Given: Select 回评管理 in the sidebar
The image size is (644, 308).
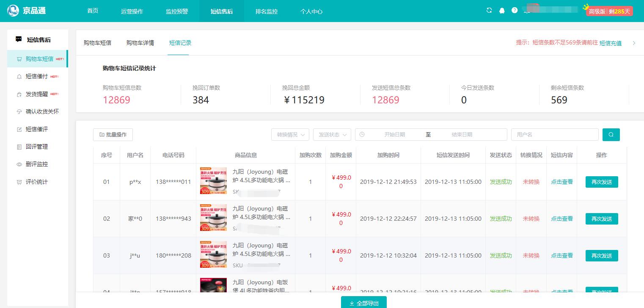Looking at the screenshot, I should click(x=37, y=147).
